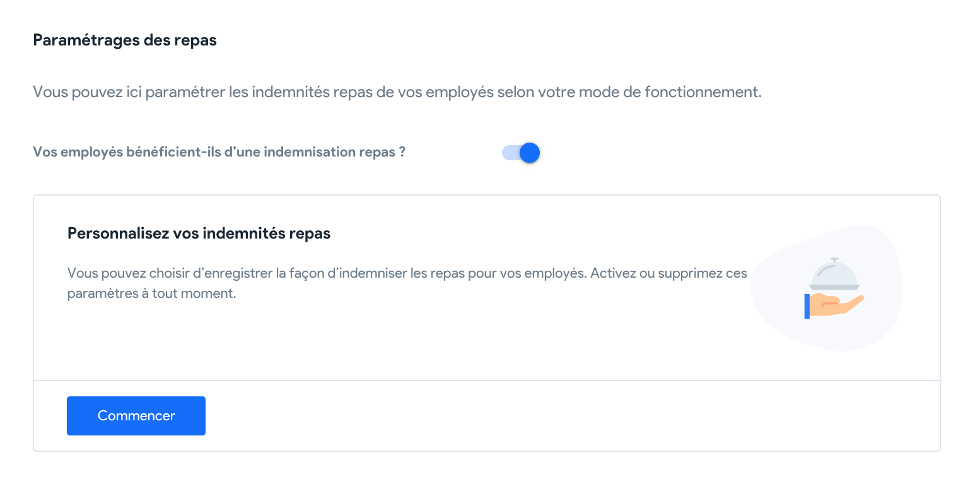Click the card description starting 'Vous pouvez choisir'
Image resolution: width=980 pixels, height=491 pixels.
tap(407, 284)
